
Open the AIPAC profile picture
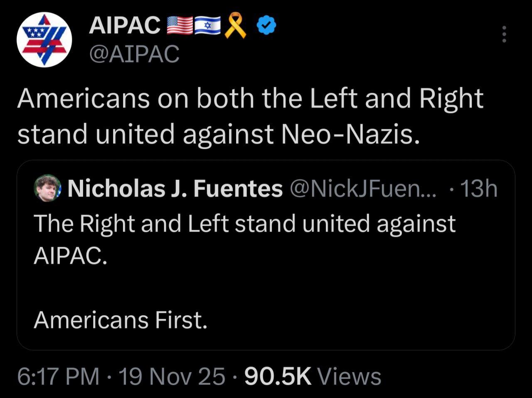click(44, 40)
